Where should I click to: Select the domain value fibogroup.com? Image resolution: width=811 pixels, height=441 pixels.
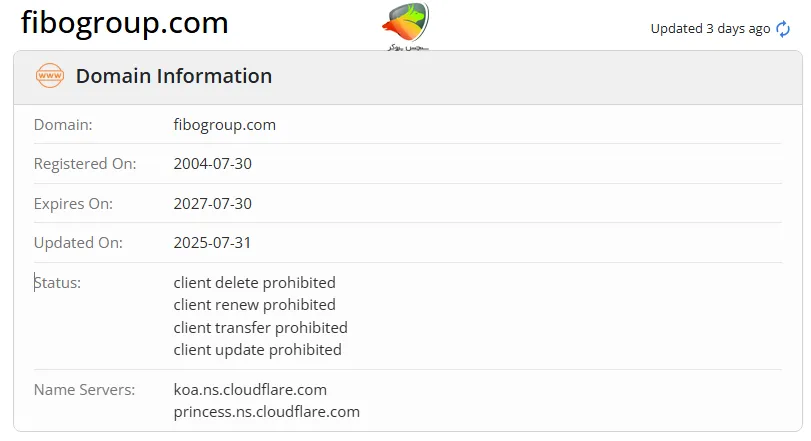[x=224, y=125]
